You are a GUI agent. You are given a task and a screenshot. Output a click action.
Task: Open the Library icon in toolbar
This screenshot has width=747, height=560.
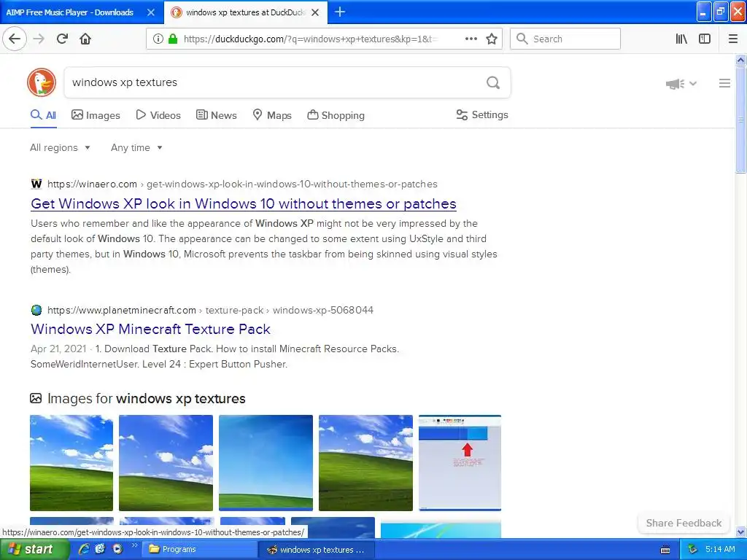pyautogui.click(x=681, y=39)
